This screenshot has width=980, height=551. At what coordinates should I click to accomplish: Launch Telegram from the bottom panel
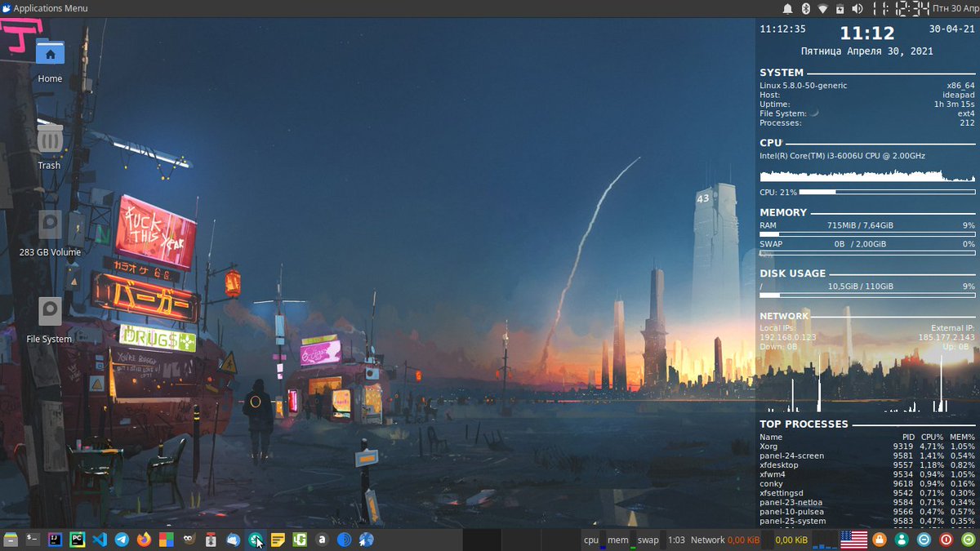(x=122, y=540)
